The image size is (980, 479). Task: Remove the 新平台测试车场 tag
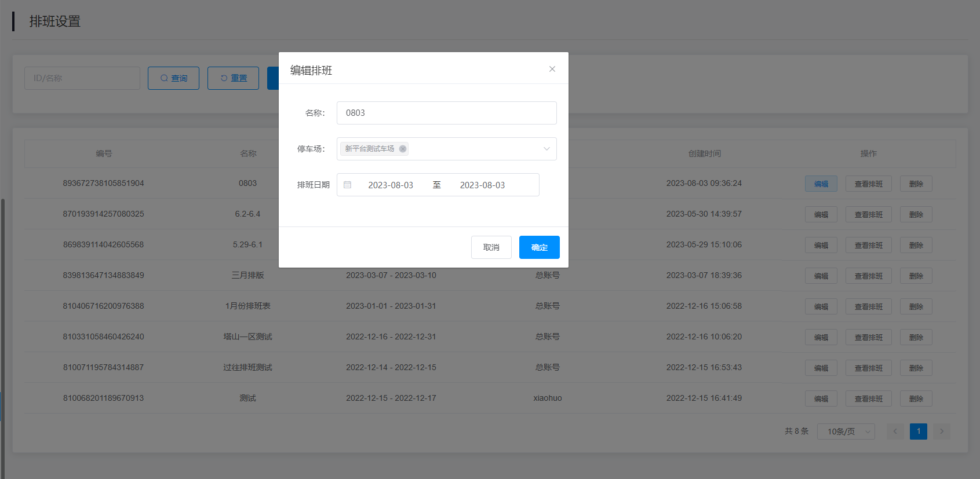(x=403, y=149)
